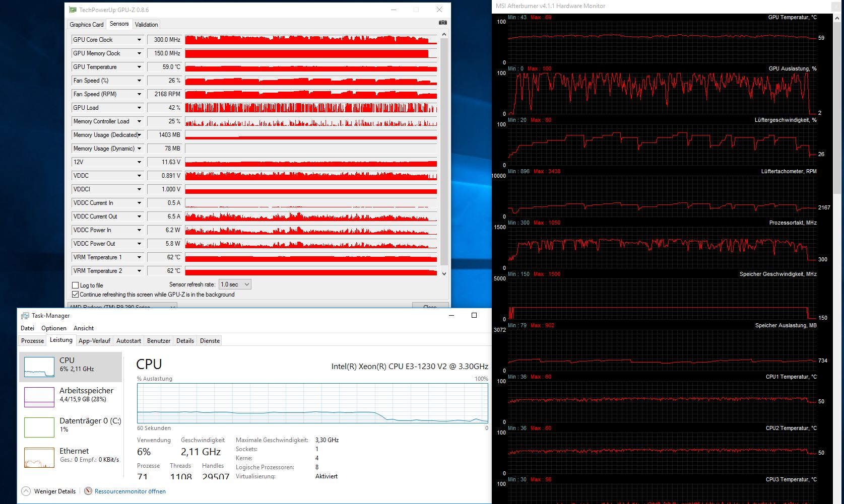Click the GPU-Z app icon in title bar
This screenshot has width=844, height=504.
73,10
